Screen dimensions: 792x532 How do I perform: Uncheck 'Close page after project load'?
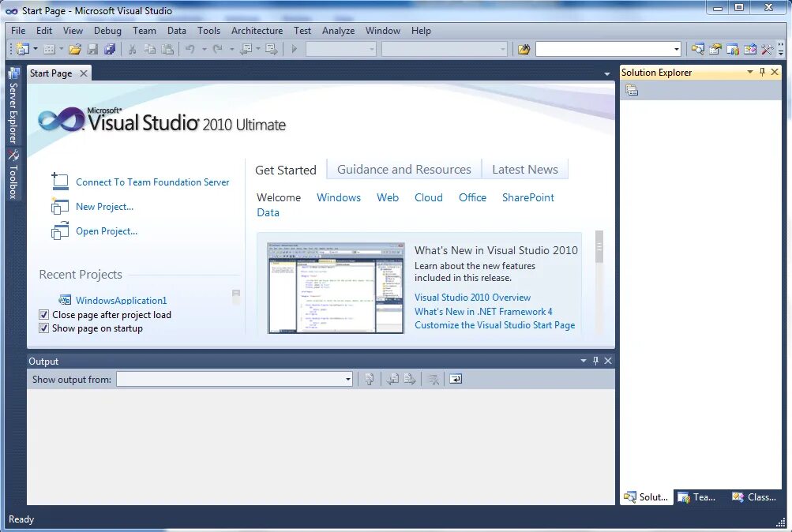click(43, 314)
